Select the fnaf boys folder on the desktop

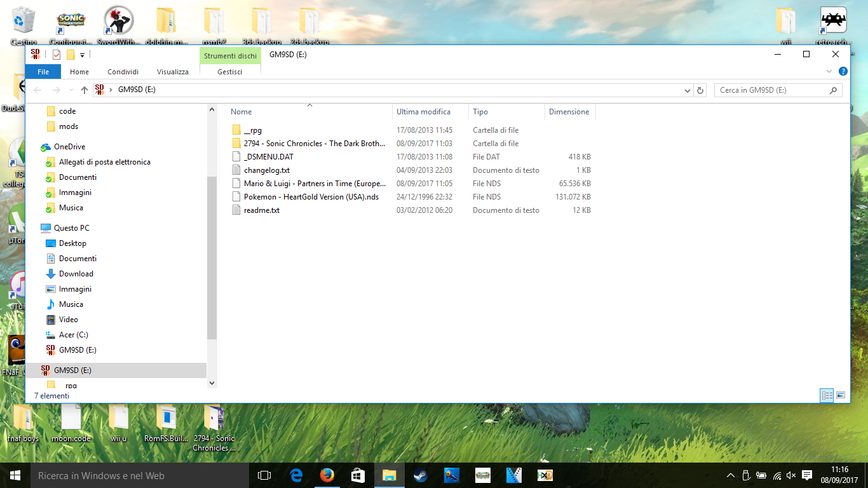point(24,424)
